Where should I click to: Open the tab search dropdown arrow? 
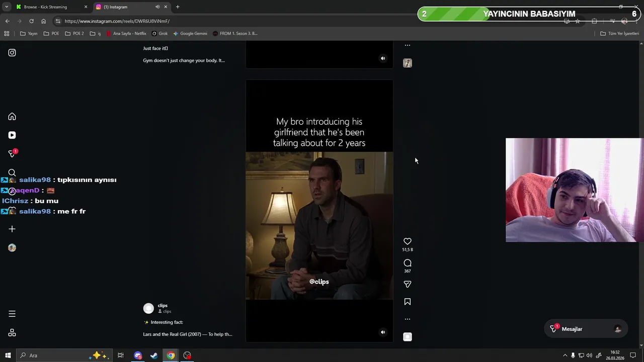pos(7,7)
